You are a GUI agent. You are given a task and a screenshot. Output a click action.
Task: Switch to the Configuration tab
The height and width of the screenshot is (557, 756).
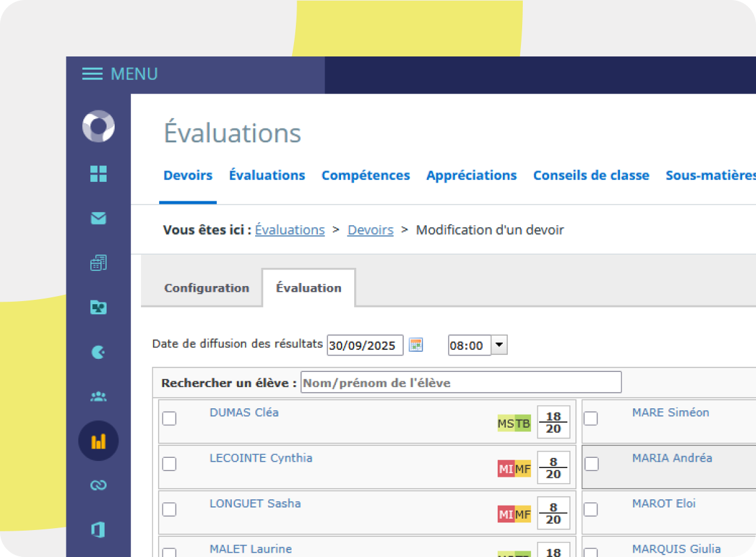tap(206, 288)
